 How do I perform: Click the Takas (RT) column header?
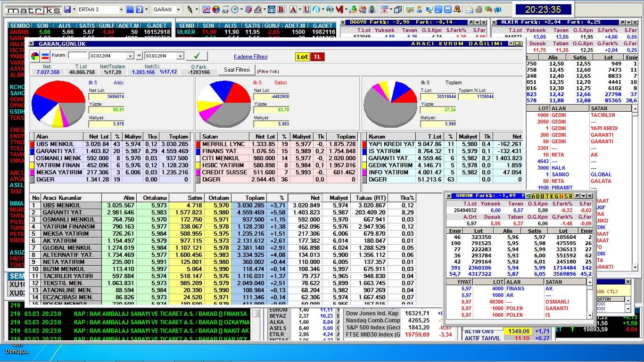point(370,198)
